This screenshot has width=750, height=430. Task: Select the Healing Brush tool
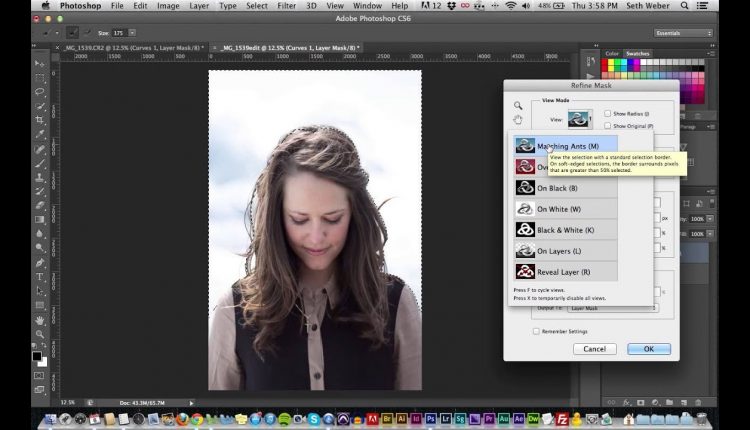tap(39, 149)
